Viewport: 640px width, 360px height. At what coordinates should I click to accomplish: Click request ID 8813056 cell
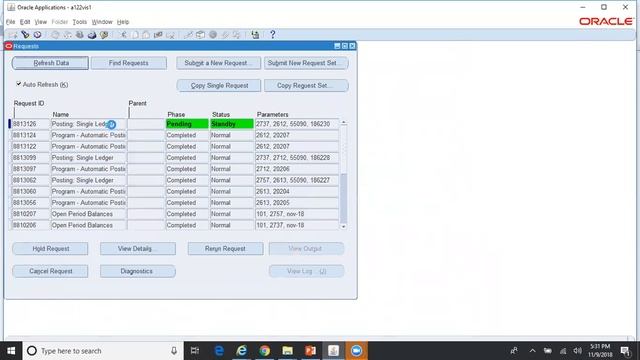click(31, 203)
